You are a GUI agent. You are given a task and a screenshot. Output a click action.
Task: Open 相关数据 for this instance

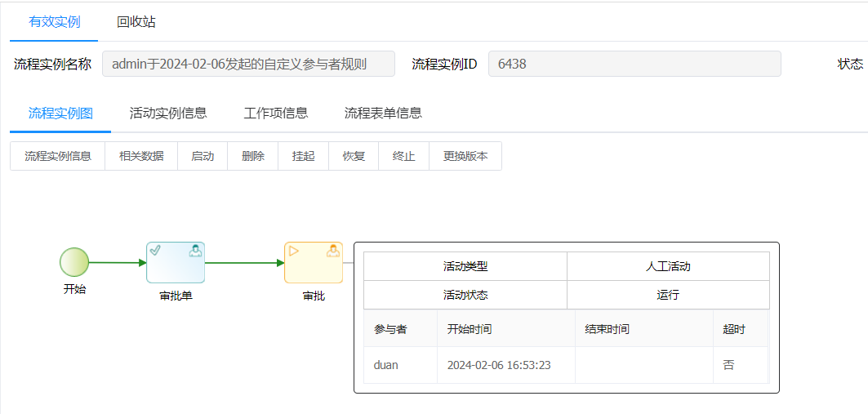[x=141, y=156]
